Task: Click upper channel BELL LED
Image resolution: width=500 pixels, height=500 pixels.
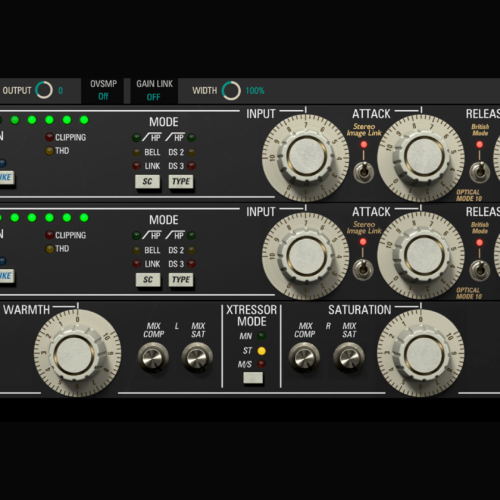Action: coord(136,152)
